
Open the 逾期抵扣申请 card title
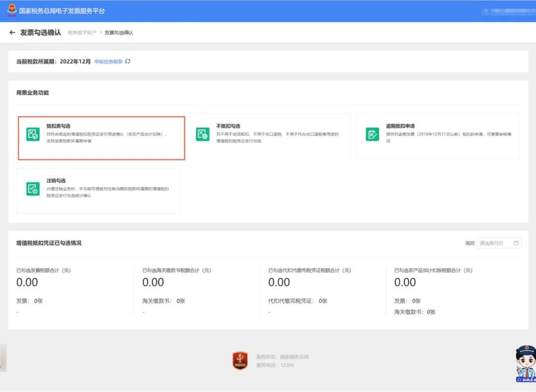pyautogui.click(x=401, y=127)
